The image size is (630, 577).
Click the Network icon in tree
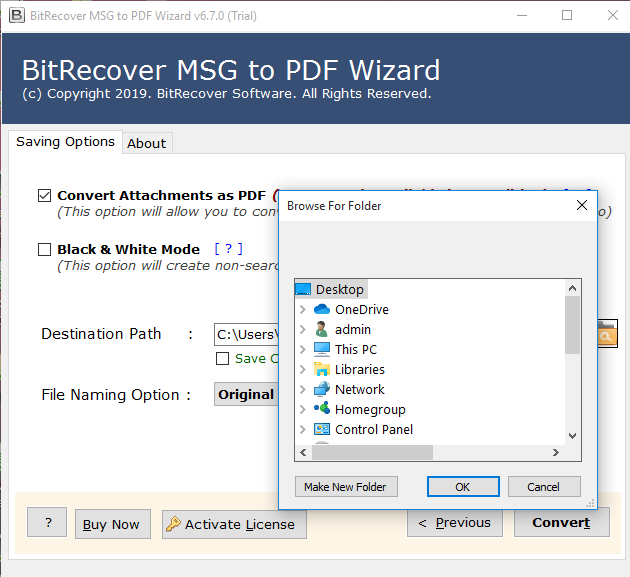click(321, 389)
